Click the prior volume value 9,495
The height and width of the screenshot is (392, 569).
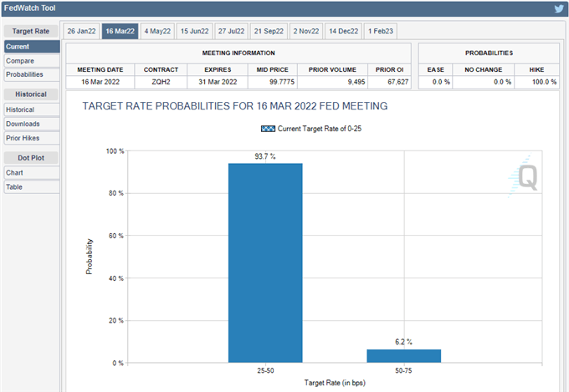(356, 82)
